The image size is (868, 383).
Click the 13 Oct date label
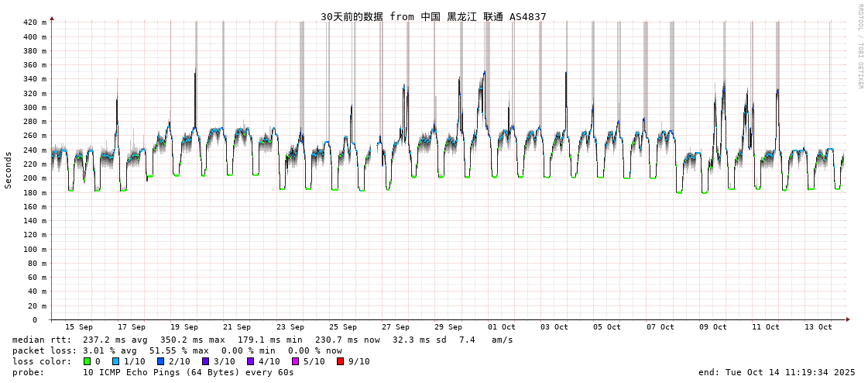[818, 327]
